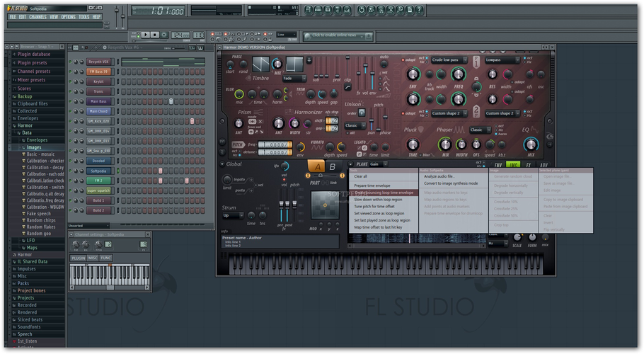The height and width of the screenshot is (354, 644).
Task: Switch to the MISC tab in Channel settings
Action: (93, 258)
